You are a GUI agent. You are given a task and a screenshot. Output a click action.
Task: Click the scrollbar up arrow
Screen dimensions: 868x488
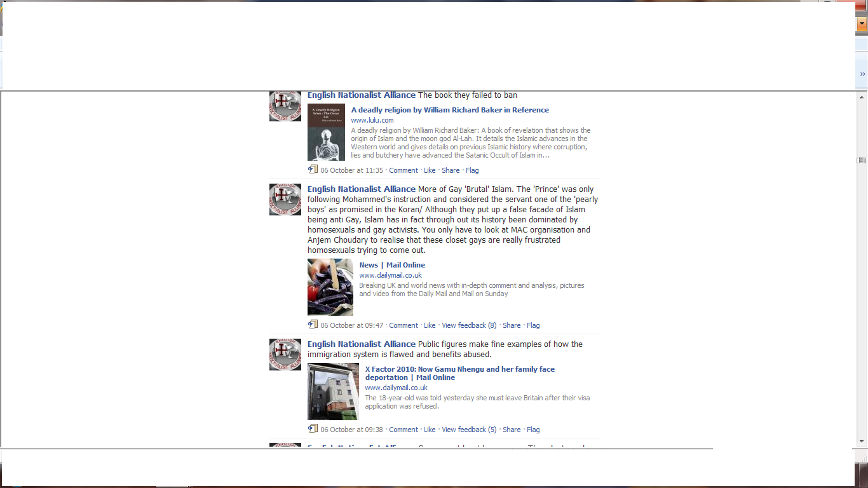point(862,97)
